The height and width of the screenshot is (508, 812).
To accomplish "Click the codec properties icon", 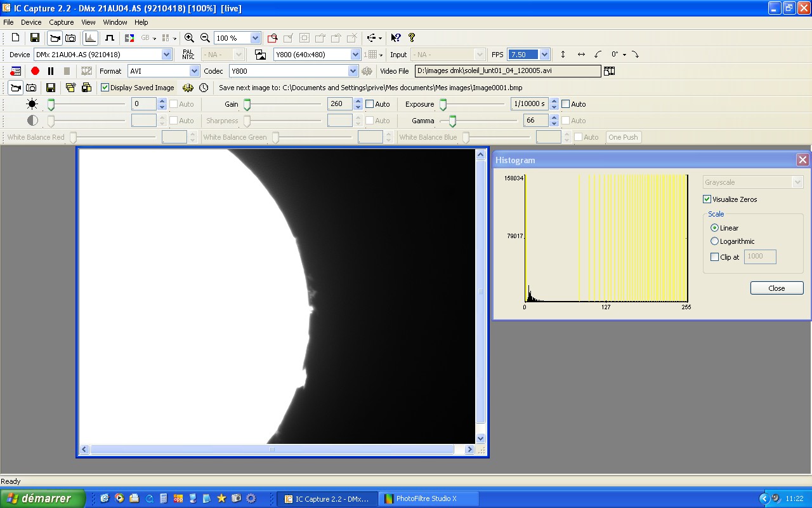I will pos(366,71).
